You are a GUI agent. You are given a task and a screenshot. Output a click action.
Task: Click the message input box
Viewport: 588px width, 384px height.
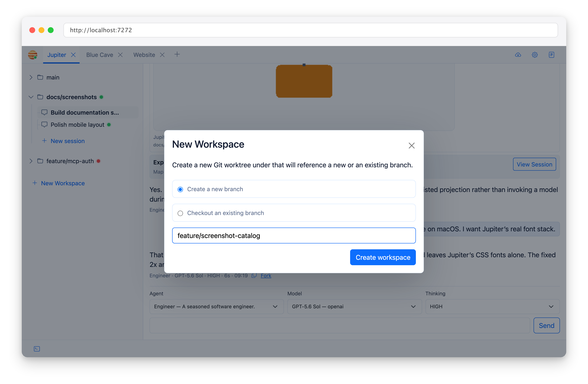(x=340, y=326)
